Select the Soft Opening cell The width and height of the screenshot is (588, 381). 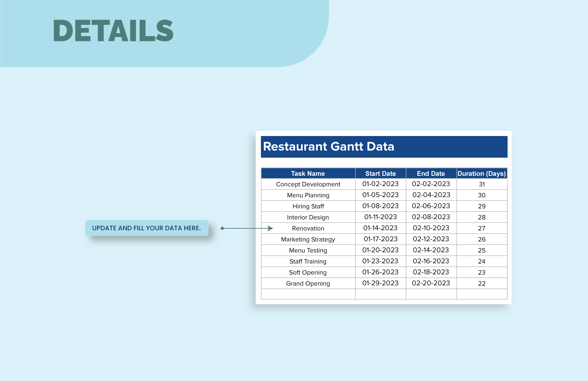pos(308,272)
